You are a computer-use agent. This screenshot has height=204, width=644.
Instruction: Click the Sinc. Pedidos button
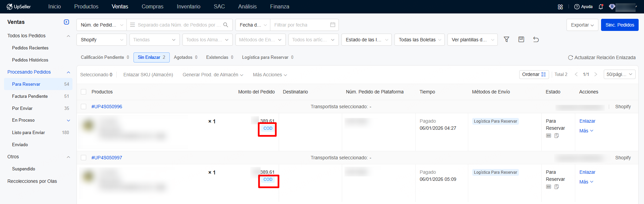(620, 25)
